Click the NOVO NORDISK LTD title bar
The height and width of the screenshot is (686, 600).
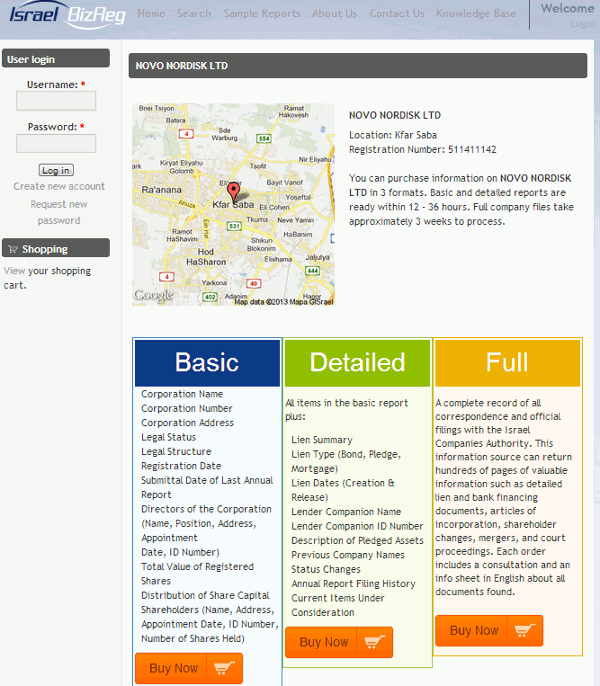point(358,66)
